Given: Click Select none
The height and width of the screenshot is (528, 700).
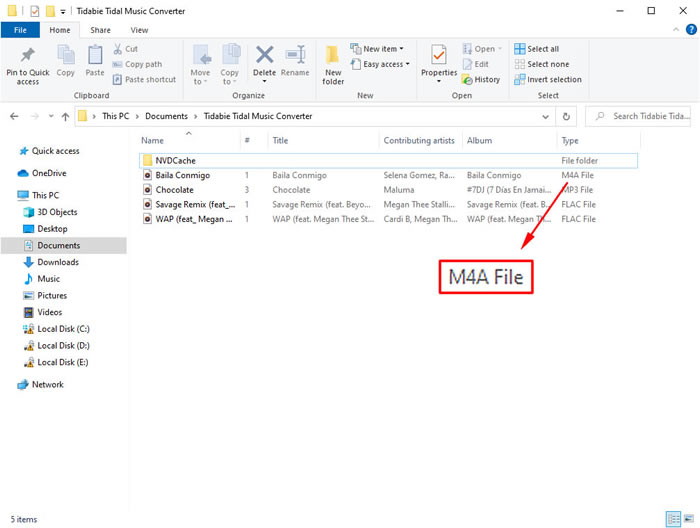Looking at the screenshot, I should click(542, 64).
